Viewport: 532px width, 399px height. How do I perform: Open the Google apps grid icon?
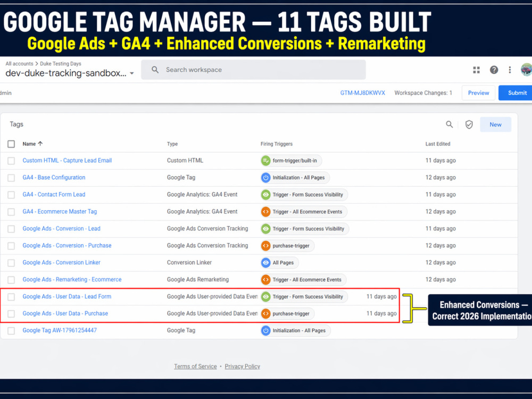(476, 70)
